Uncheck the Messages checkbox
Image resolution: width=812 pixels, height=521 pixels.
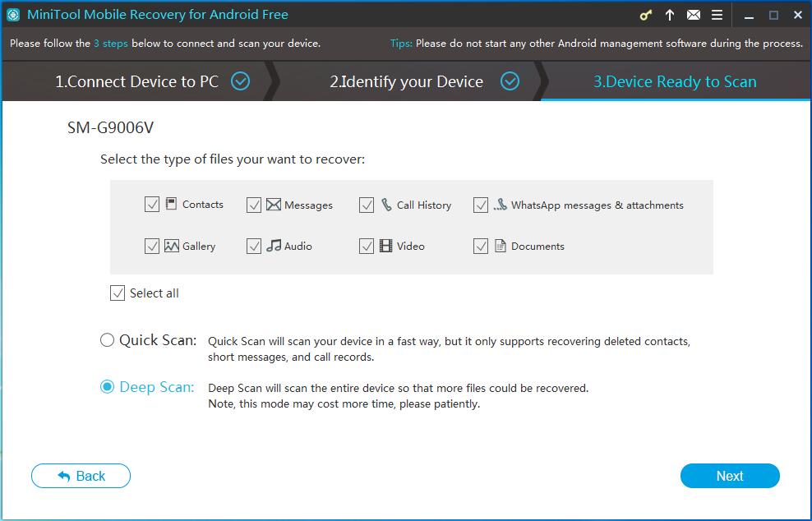[254, 205]
